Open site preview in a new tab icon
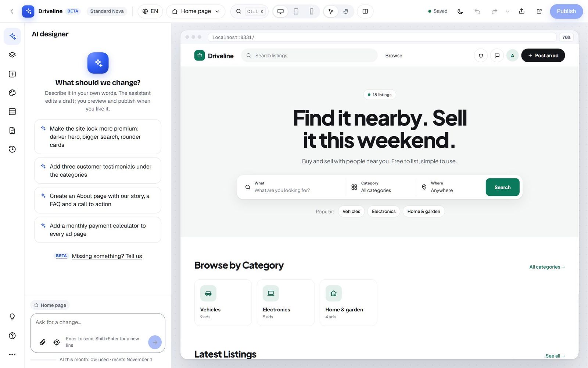This screenshot has height=368, width=588. coord(539,11)
